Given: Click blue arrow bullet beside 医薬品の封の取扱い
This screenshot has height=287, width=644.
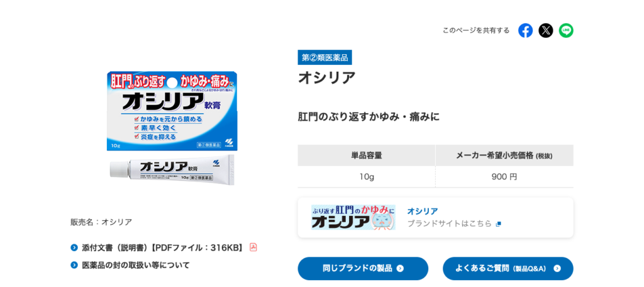Looking at the screenshot, I should point(74,265).
